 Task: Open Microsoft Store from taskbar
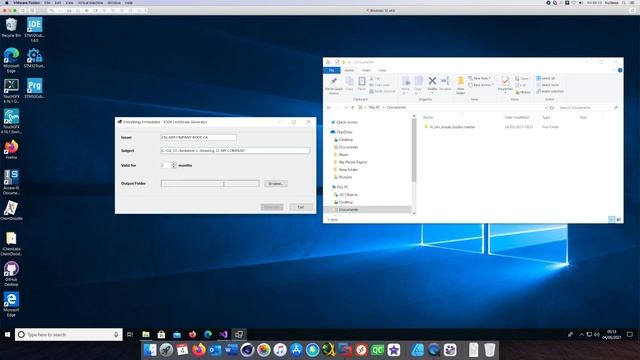pyautogui.click(x=161, y=335)
